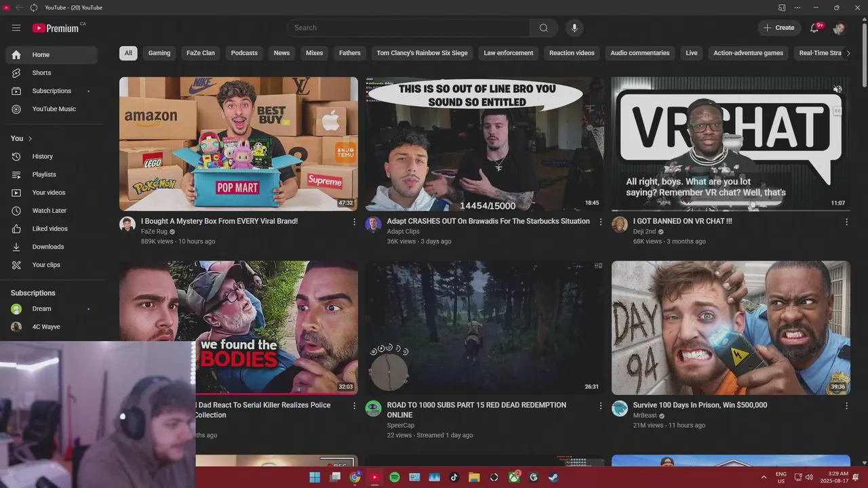This screenshot has width=868, height=488.
Task: Select the FaZe Clan filter chip
Action: pyautogui.click(x=201, y=53)
